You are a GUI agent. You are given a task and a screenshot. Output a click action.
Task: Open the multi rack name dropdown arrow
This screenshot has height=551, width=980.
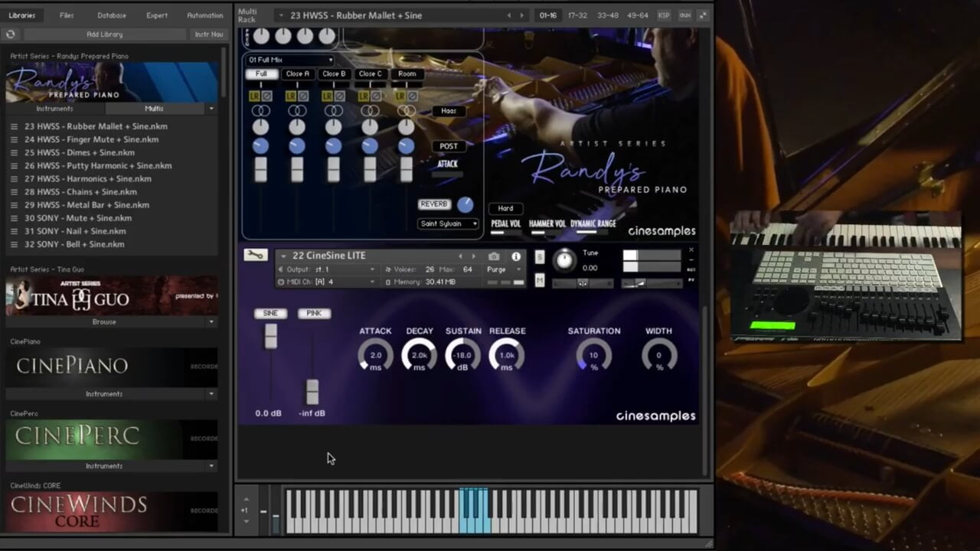coord(281,15)
